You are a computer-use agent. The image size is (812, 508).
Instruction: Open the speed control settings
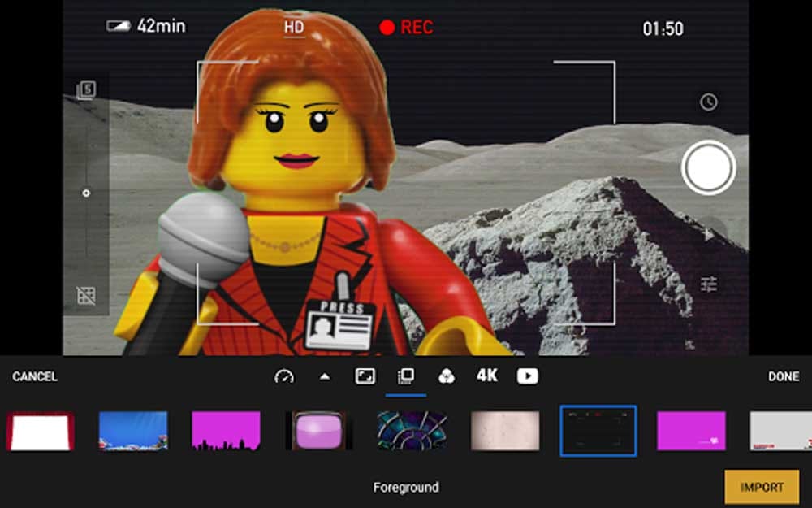coord(282,376)
